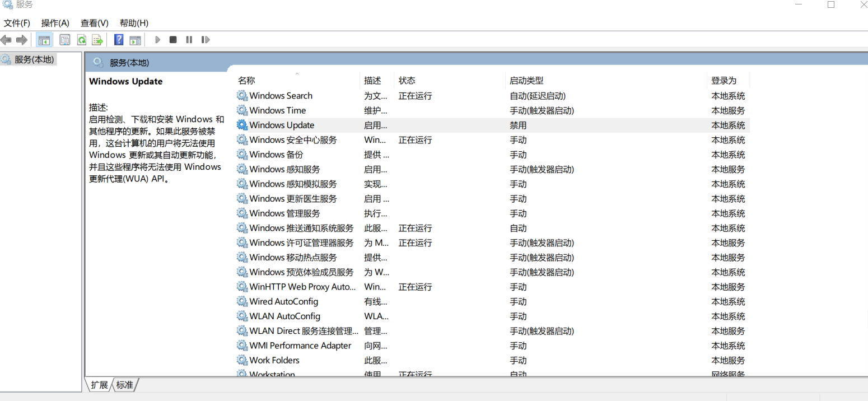The height and width of the screenshot is (401, 868).
Task: Open the blue Help icon
Action: pos(119,40)
